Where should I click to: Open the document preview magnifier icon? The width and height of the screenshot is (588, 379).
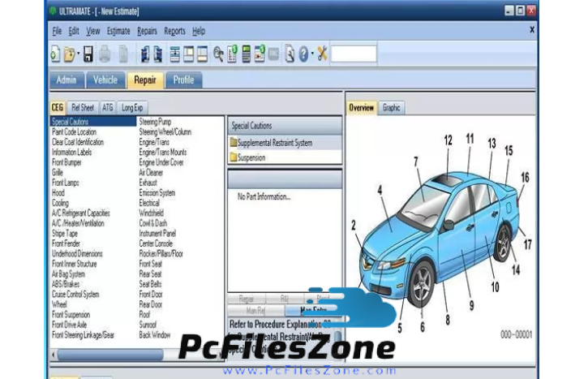(289, 54)
